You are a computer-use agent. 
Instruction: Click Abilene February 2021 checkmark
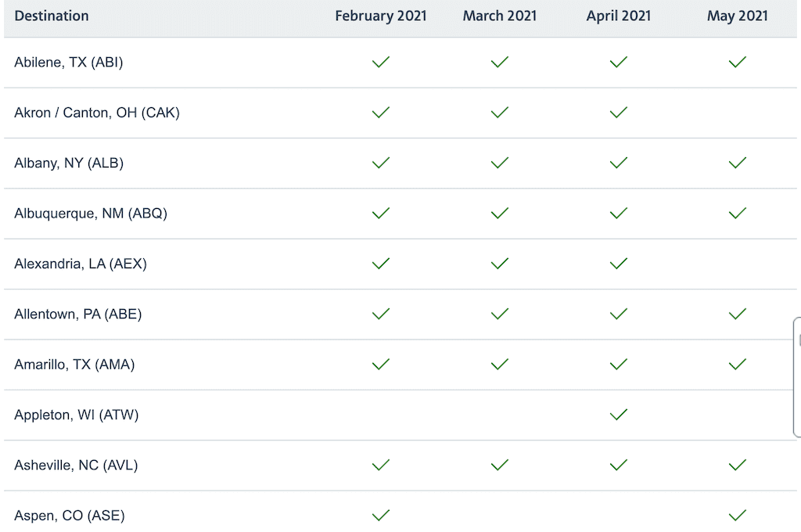[381, 63]
